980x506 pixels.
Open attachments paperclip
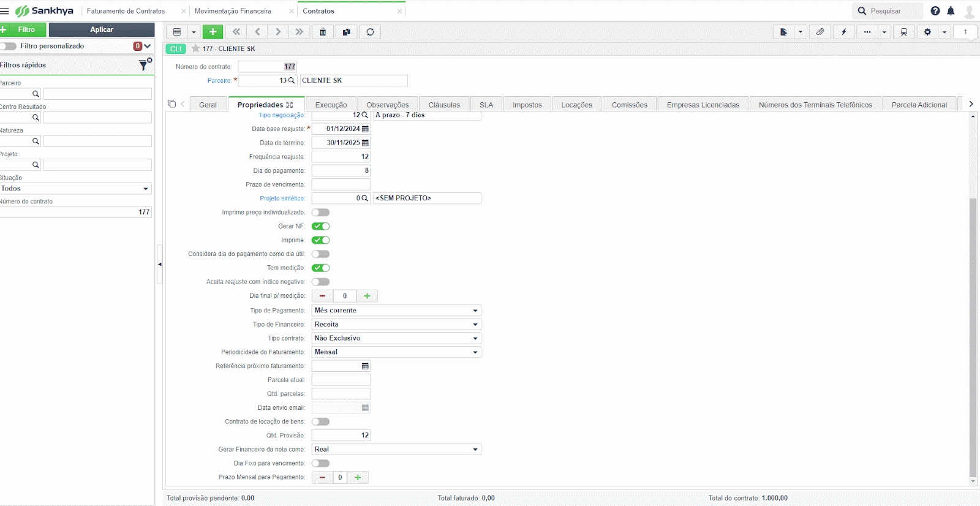click(820, 32)
